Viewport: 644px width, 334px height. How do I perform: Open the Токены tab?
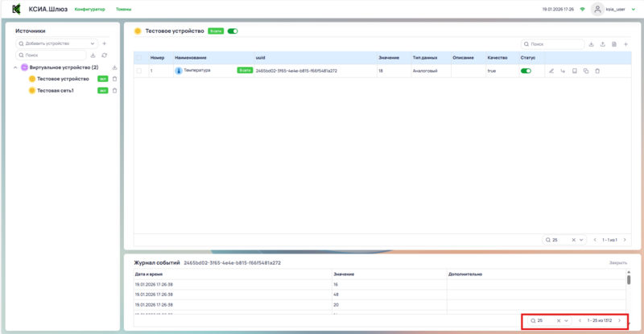click(x=124, y=9)
